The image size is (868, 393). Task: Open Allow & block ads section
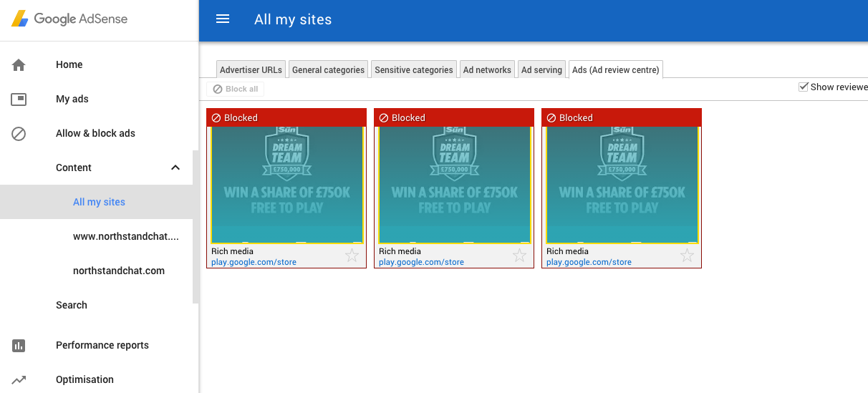tap(95, 133)
